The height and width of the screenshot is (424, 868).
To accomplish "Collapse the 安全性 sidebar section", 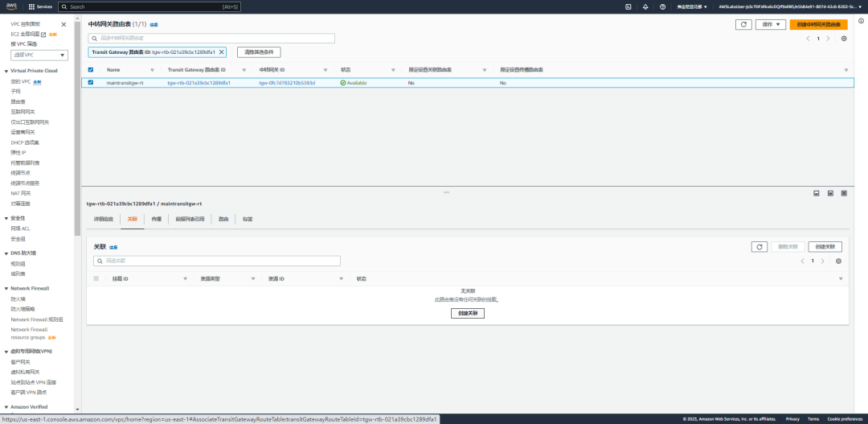I will (6, 218).
